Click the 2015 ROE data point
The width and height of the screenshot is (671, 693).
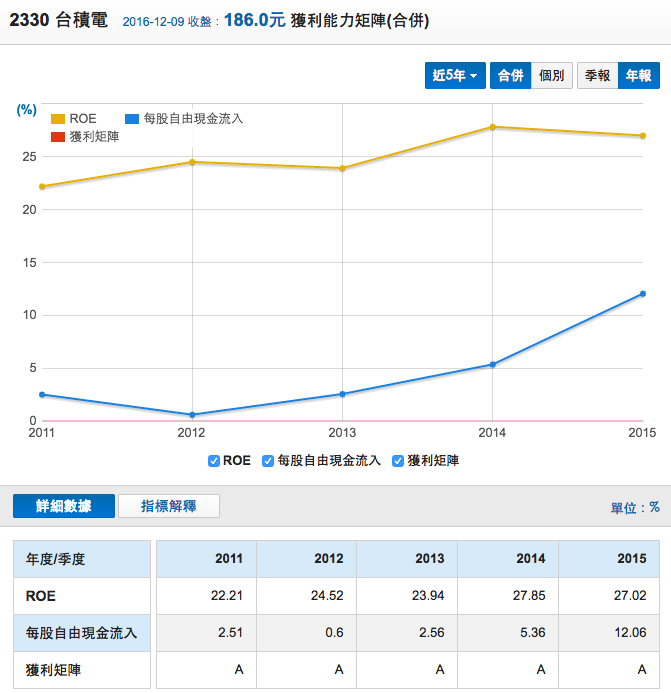coord(643,136)
